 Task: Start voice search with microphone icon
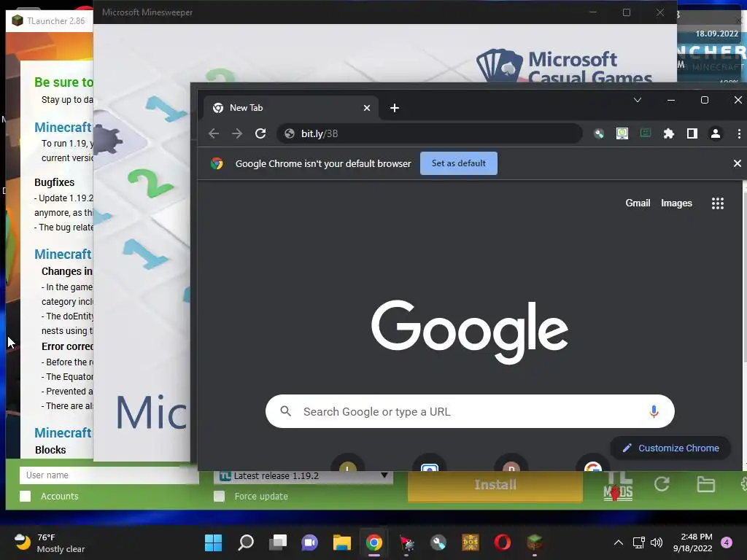[654, 411]
